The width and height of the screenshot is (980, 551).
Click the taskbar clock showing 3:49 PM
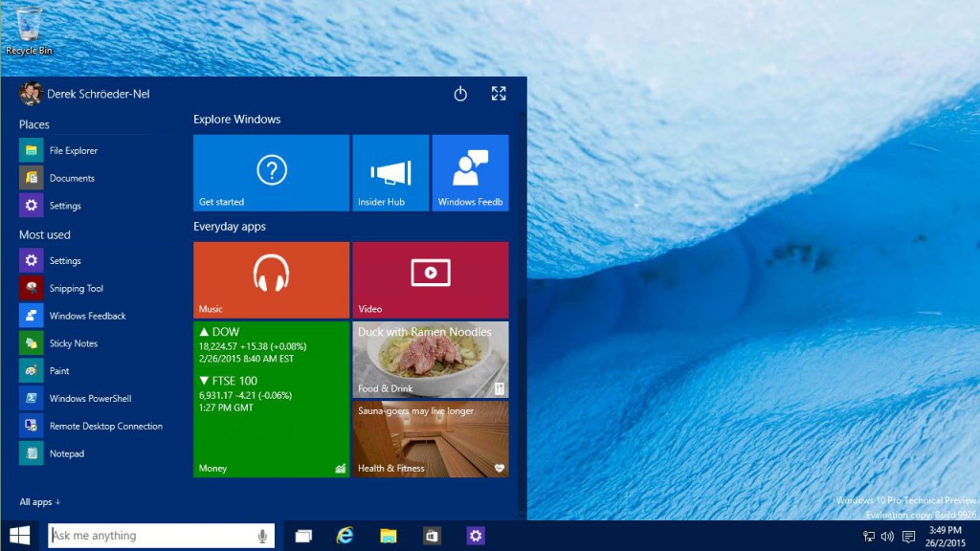pyautogui.click(x=945, y=536)
